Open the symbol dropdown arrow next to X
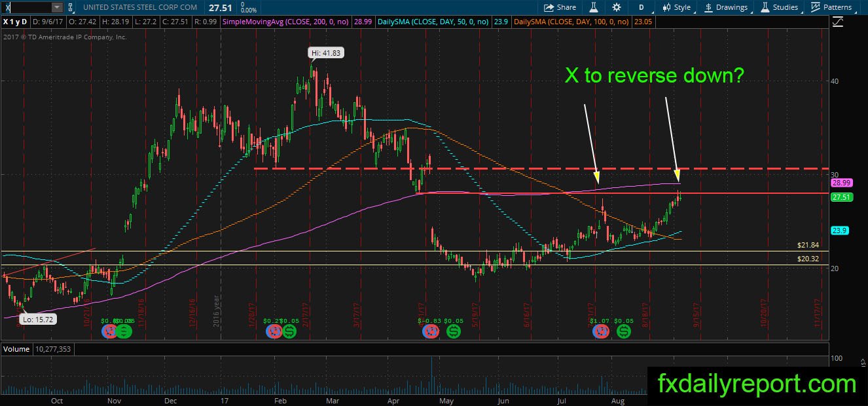This screenshot has width=868, height=406. pos(57,7)
